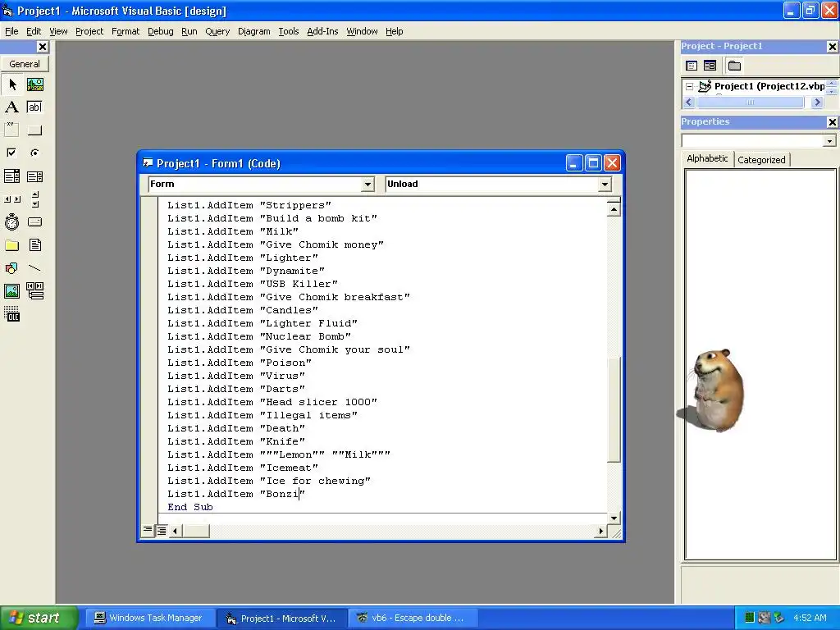
Task: Close the toolbox panel
Action: point(43,47)
